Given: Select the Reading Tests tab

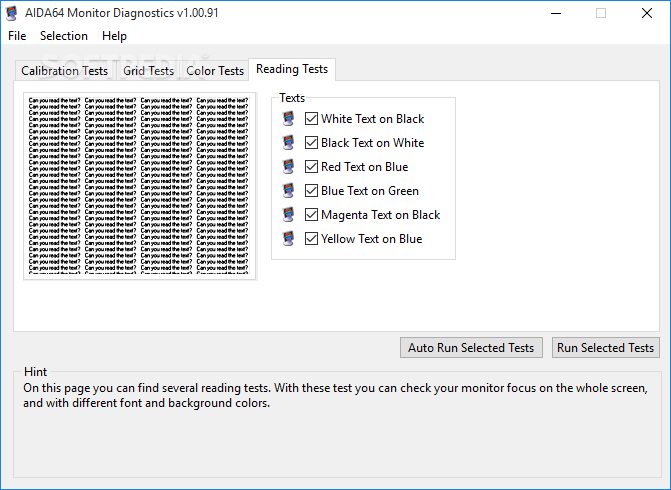Looking at the screenshot, I should [x=292, y=69].
